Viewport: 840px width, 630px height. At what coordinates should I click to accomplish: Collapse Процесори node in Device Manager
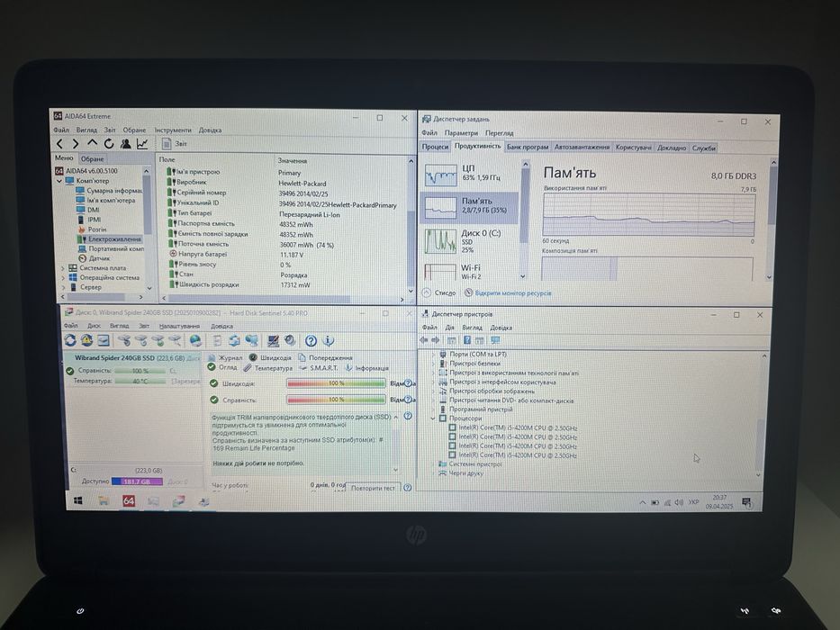(x=433, y=418)
